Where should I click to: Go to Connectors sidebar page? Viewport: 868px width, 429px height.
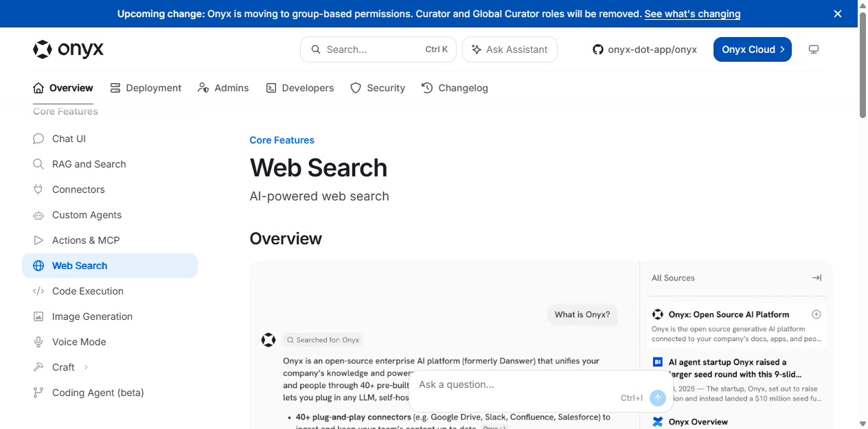click(x=110, y=189)
